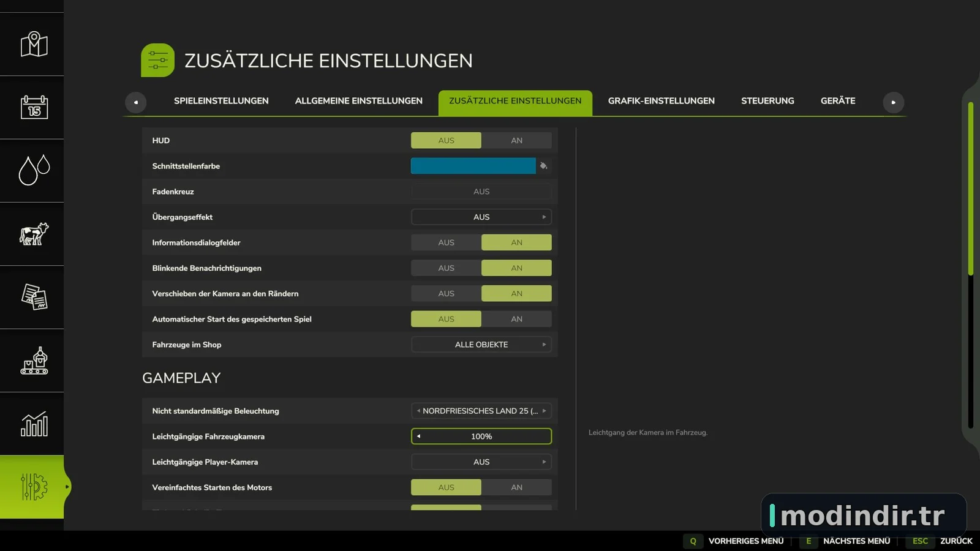Click right arrow of Nicht standardmäßige Beleuchtung
The image size is (980, 551).
click(544, 411)
